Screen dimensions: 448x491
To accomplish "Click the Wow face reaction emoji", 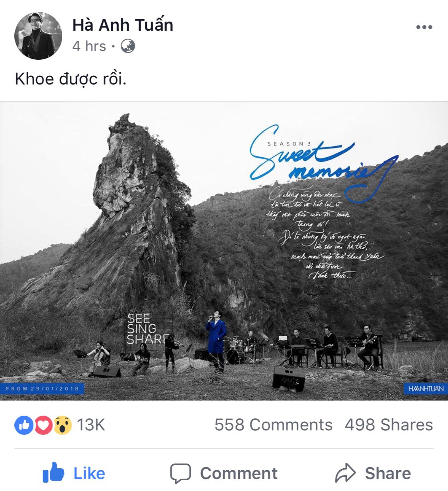I will pos(63,425).
